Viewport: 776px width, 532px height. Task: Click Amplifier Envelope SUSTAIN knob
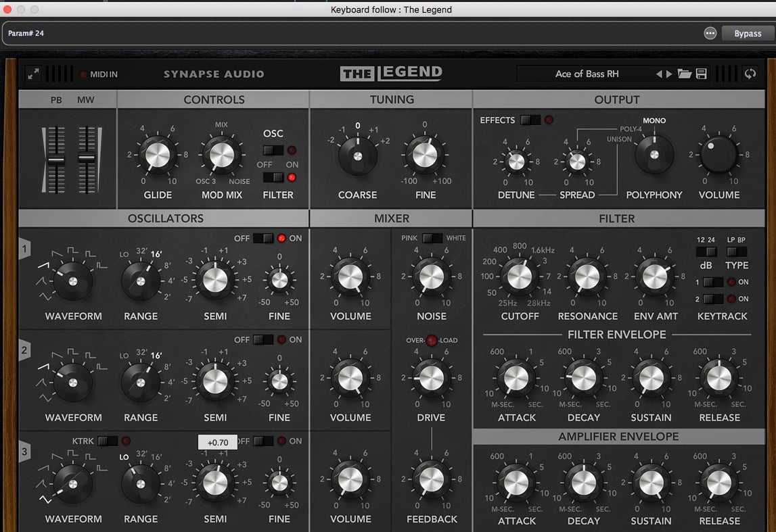pos(652,483)
